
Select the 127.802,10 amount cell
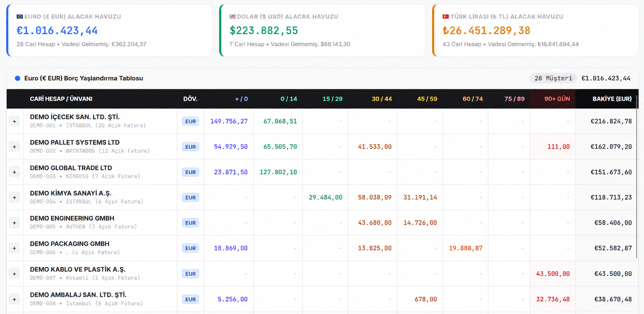278,172
